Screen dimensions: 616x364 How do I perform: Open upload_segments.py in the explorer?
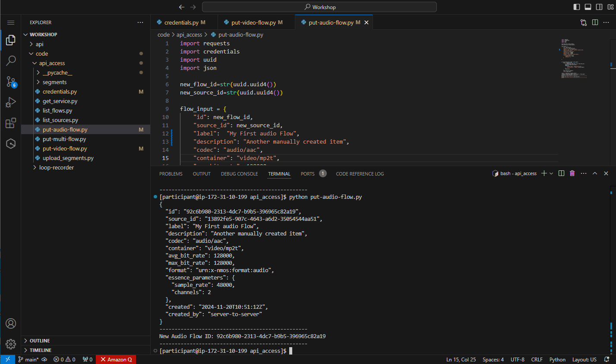86,158
